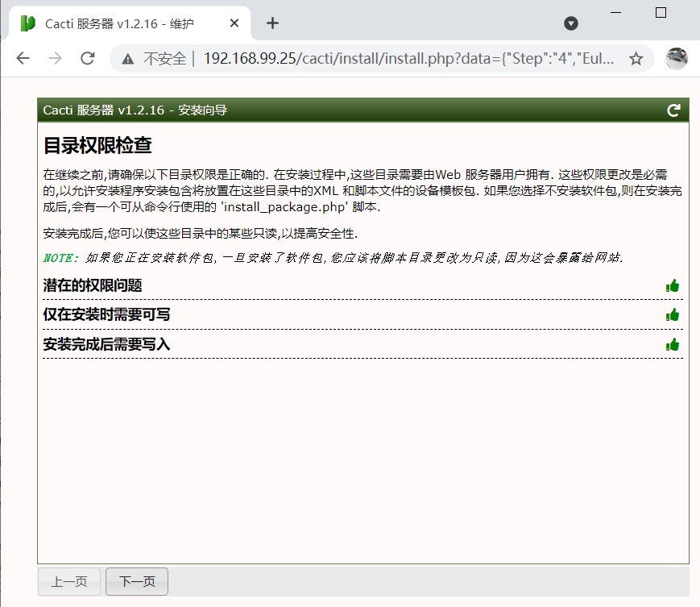Viewport: 700px width, 607px height.
Task: Select the Cacti 服务器 browser tab
Action: pos(121,23)
